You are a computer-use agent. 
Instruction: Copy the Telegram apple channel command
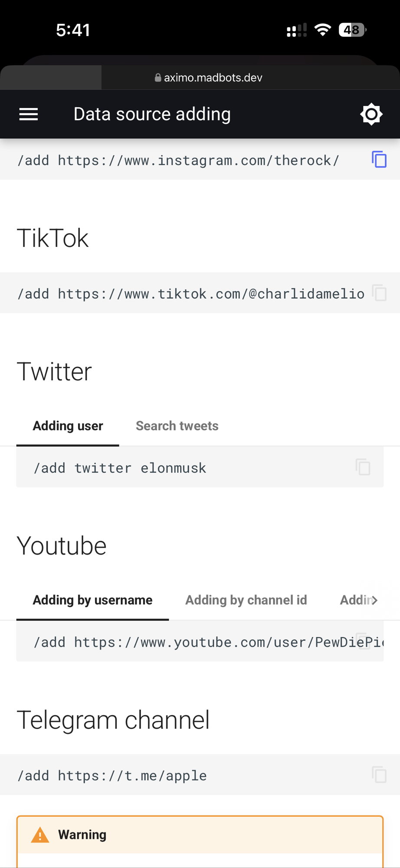(x=379, y=775)
